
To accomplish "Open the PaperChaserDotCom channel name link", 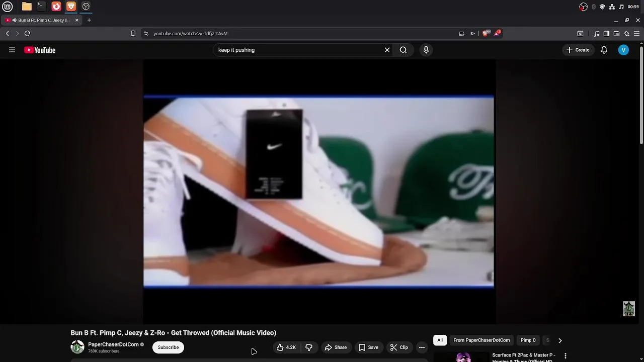I will [x=113, y=344].
